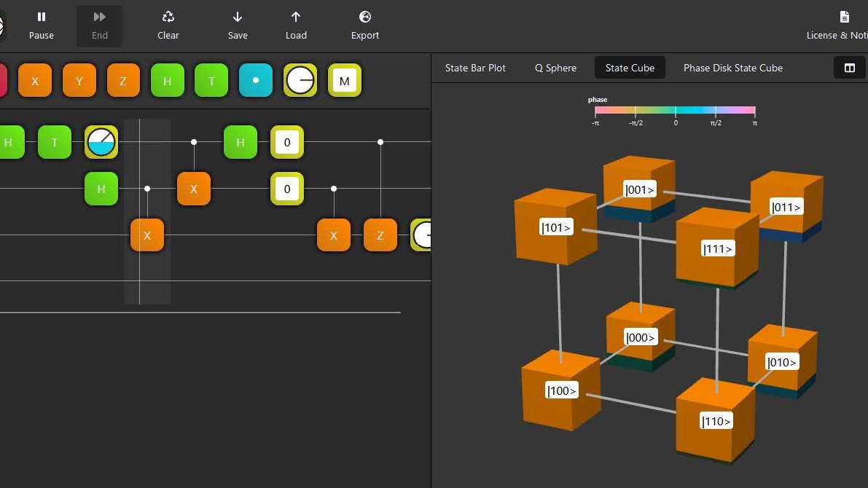Select the |101> state cube

556,227
